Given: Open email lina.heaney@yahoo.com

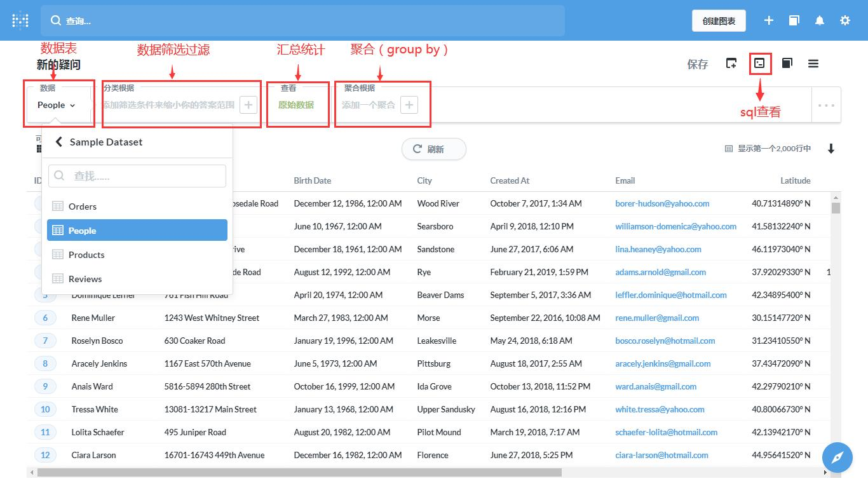Looking at the screenshot, I should click(x=658, y=249).
